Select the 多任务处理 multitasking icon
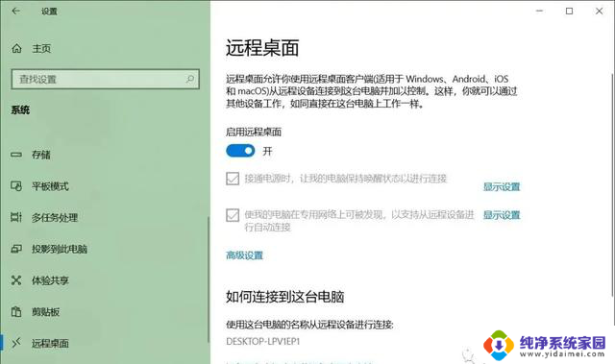Image resolution: width=615 pixels, height=364 pixels. point(16,217)
